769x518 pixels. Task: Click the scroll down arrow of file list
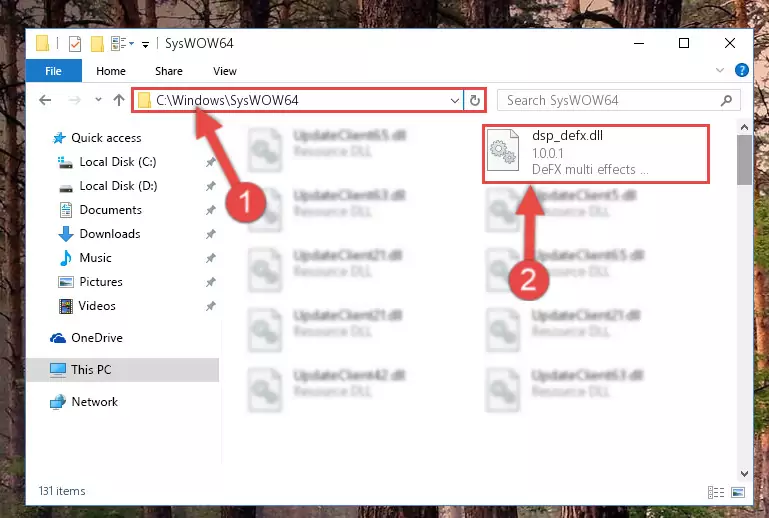click(x=744, y=474)
